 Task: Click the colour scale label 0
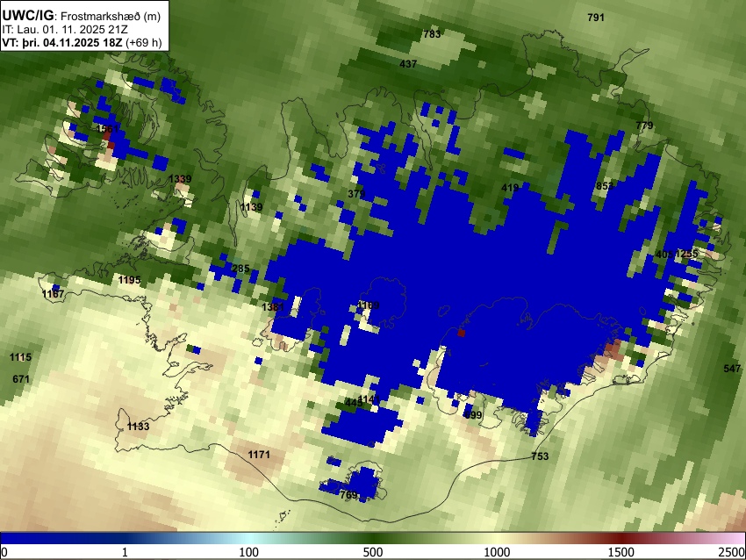pyautogui.click(x=4, y=552)
